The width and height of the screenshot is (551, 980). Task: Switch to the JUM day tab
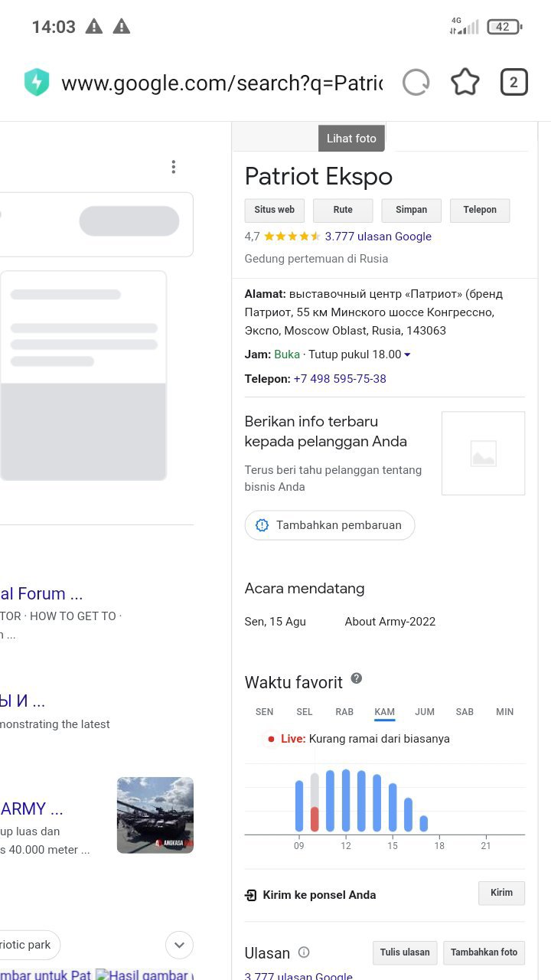[425, 712]
